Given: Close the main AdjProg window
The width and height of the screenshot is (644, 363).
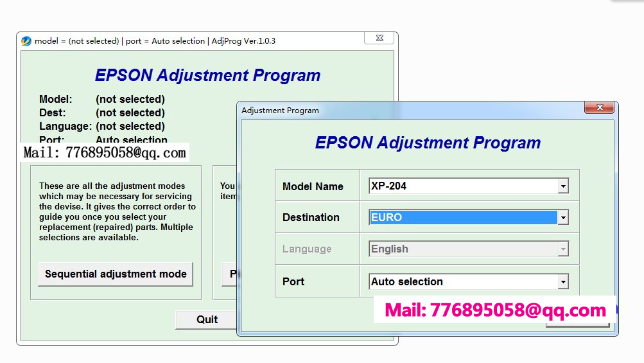Looking at the screenshot, I should pyautogui.click(x=379, y=39).
